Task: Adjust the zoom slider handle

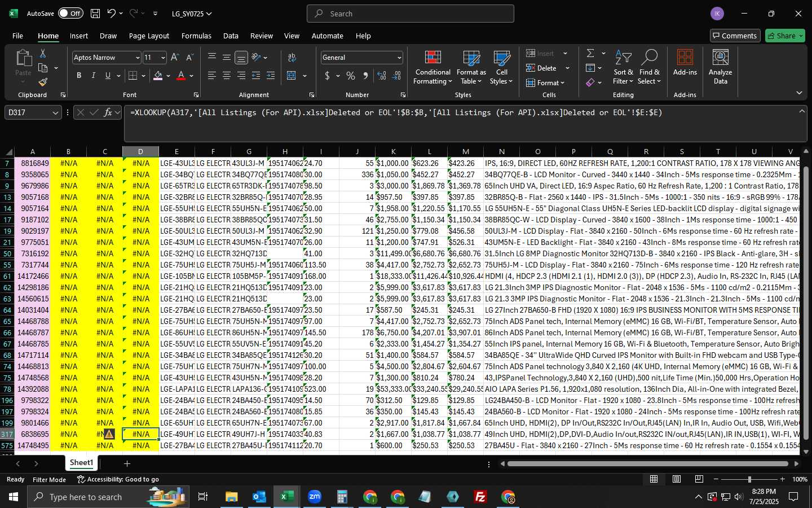Action: [749, 479]
